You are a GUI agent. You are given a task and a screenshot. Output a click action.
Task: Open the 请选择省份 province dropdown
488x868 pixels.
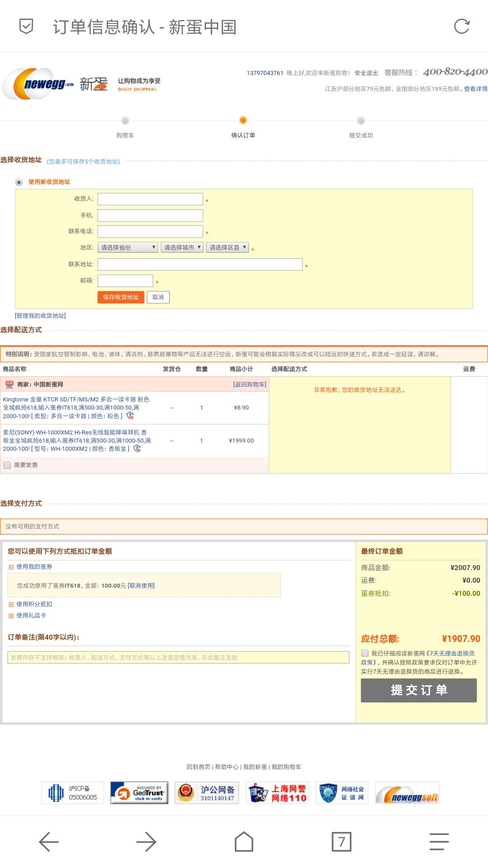click(x=127, y=247)
